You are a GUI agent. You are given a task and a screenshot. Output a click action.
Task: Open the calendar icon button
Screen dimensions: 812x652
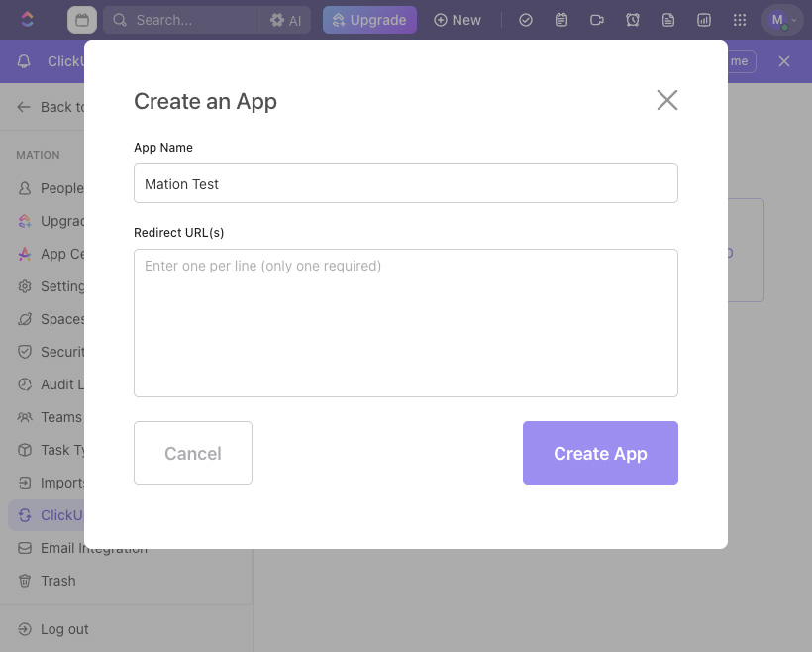click(x=82, y=20)
